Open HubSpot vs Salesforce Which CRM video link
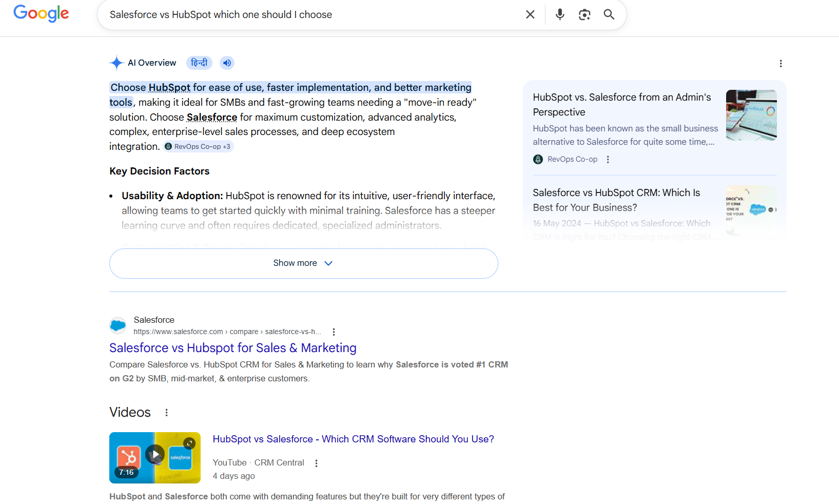The width and height of the screenshot is (839, 504). (x=354, y=439)
